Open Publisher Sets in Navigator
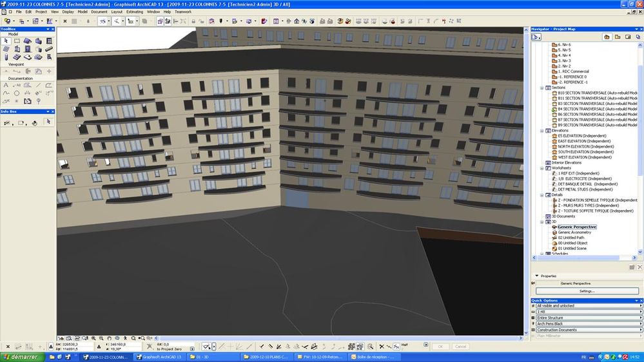 tap(638, 37)
